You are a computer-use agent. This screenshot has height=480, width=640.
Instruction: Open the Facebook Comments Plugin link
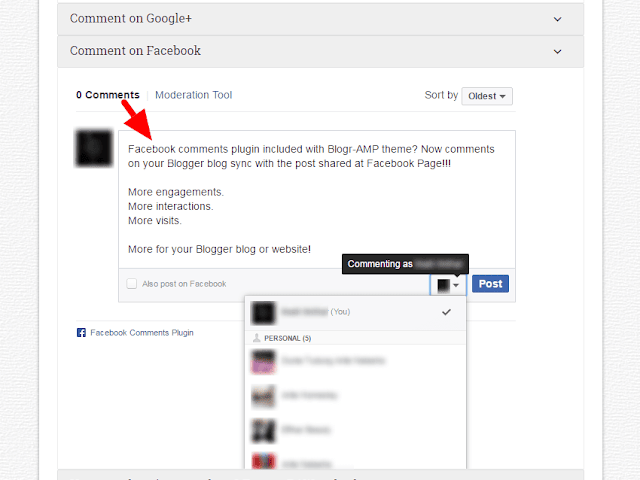142,333
